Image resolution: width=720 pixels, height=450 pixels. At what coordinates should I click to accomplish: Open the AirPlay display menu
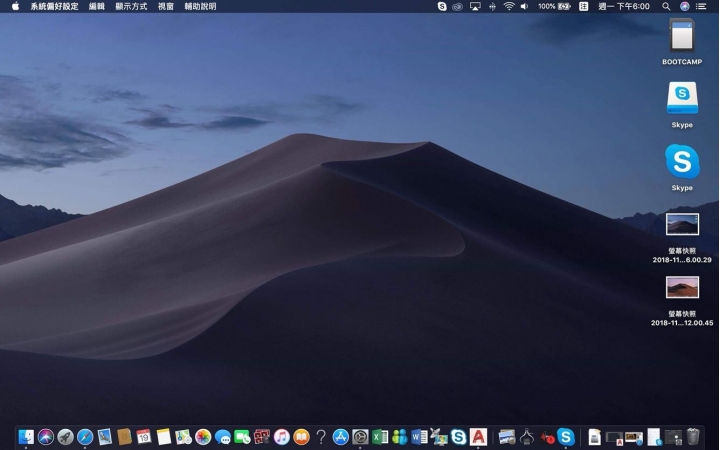coord(475,6)
